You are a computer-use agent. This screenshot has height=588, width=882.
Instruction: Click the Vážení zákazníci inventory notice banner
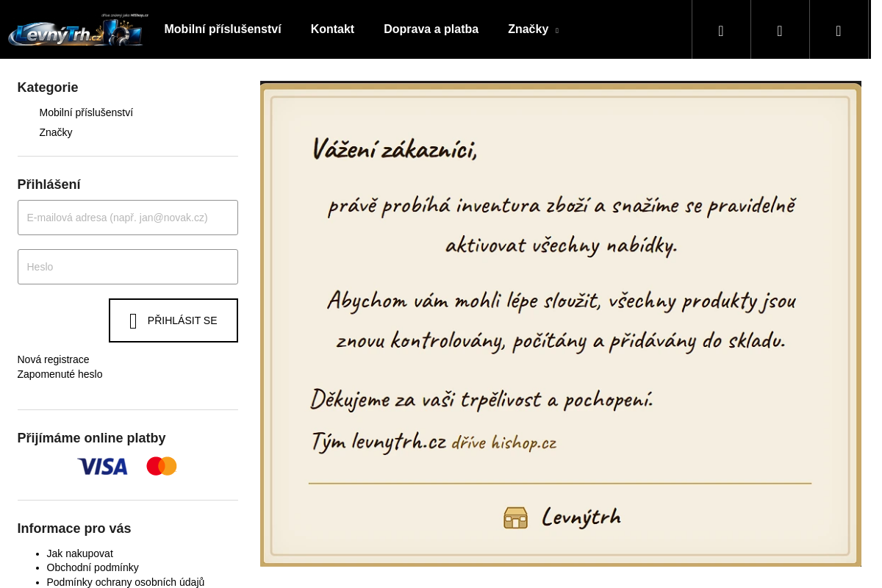561,324
